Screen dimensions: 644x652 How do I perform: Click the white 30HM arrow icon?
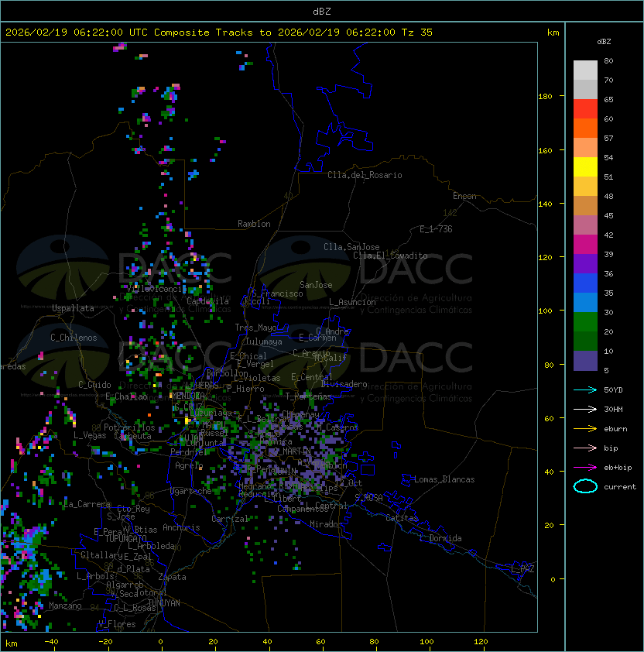click(x=585, y=409)
